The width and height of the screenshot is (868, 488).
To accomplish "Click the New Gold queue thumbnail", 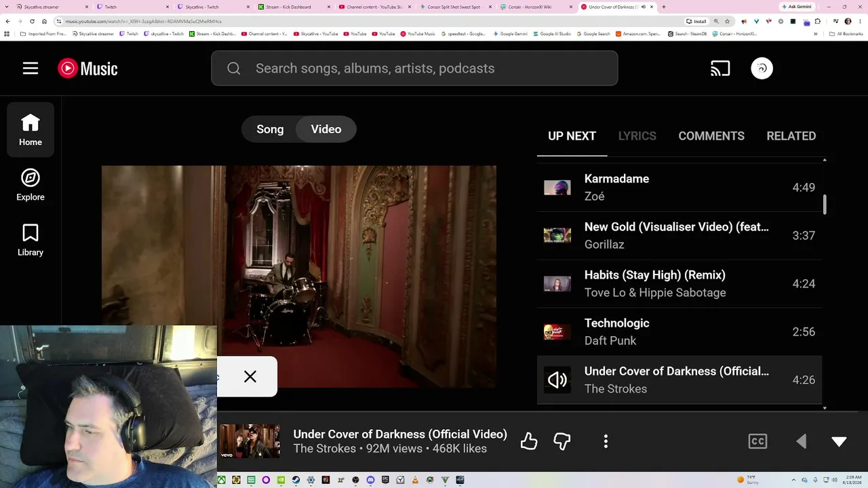I will coord(557,236).
